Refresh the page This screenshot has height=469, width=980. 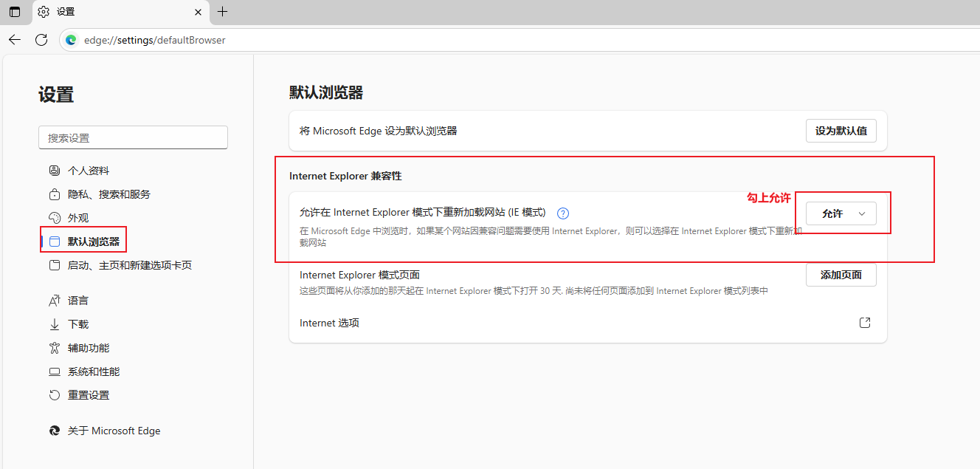pyautogui.click(x=41, y=40)
